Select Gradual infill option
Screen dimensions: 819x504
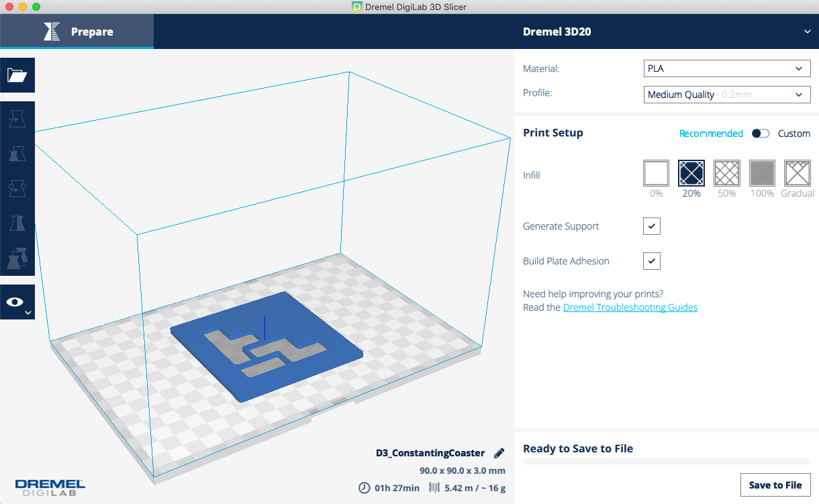tap(798, 173)
